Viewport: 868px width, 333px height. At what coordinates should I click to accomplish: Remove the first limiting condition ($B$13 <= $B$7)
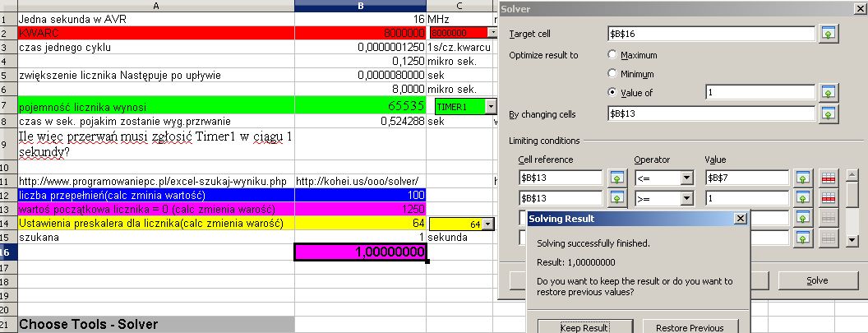pos(829,178)
